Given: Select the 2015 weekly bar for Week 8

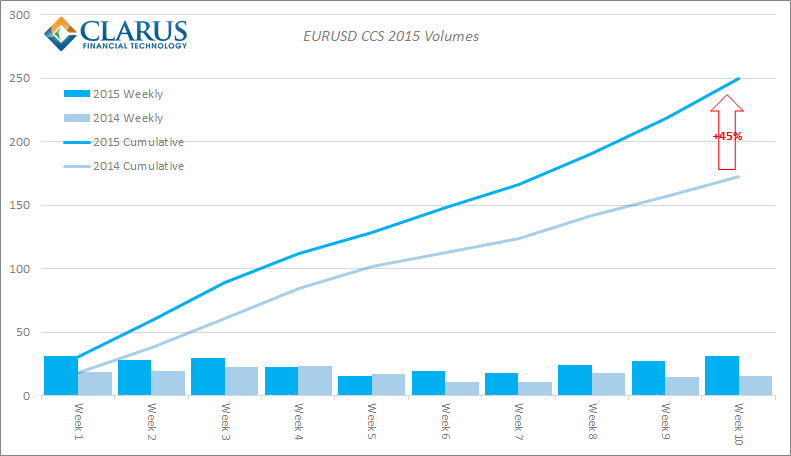Looking at the screenshot, I should pyautogui.click(x=575, y=380).
